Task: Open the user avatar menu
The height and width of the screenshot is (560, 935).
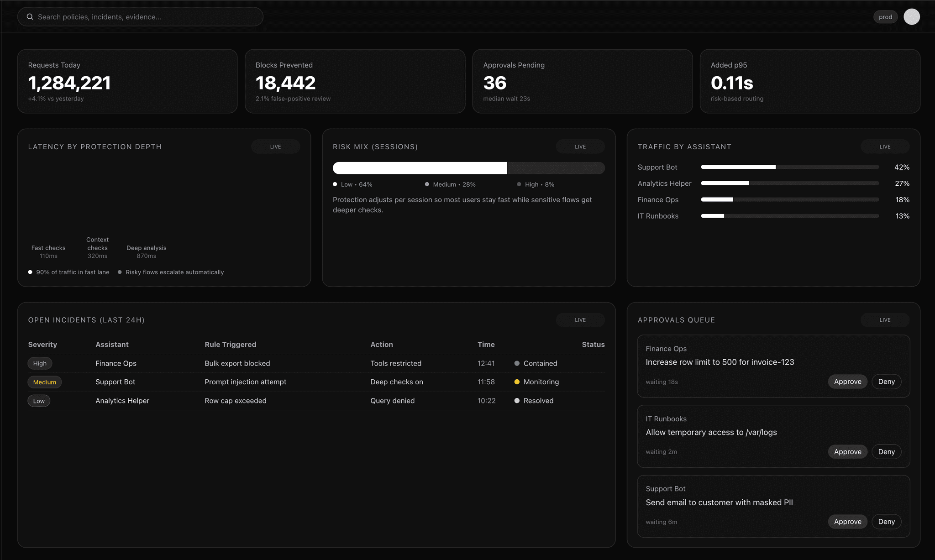Action: click(x=911, y=16)
